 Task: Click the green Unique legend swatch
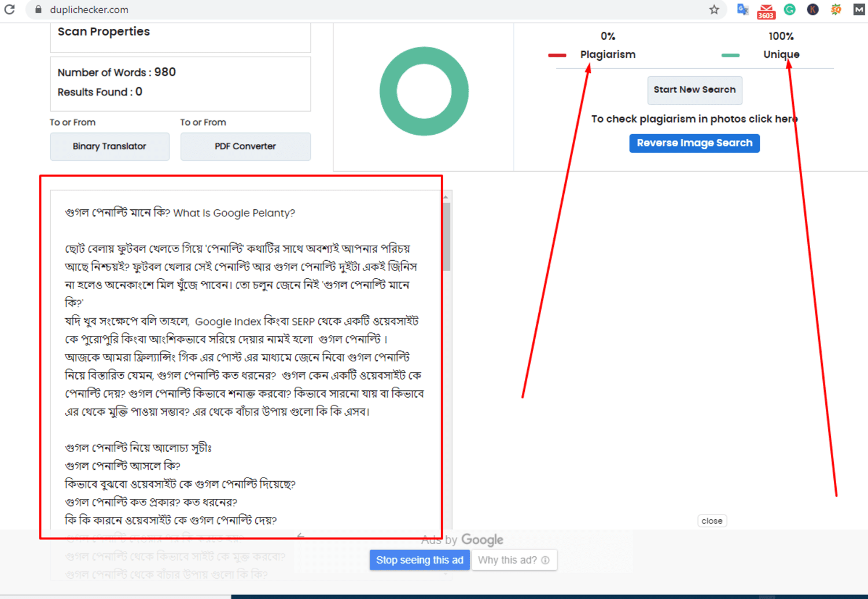click(730, 56)
